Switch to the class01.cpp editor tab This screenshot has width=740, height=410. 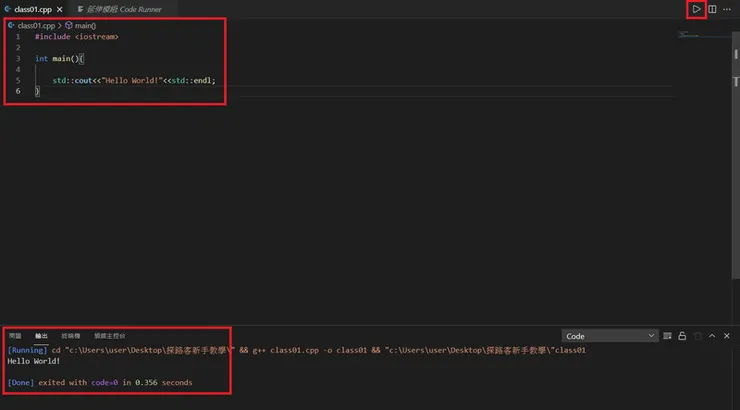point(33,9)
